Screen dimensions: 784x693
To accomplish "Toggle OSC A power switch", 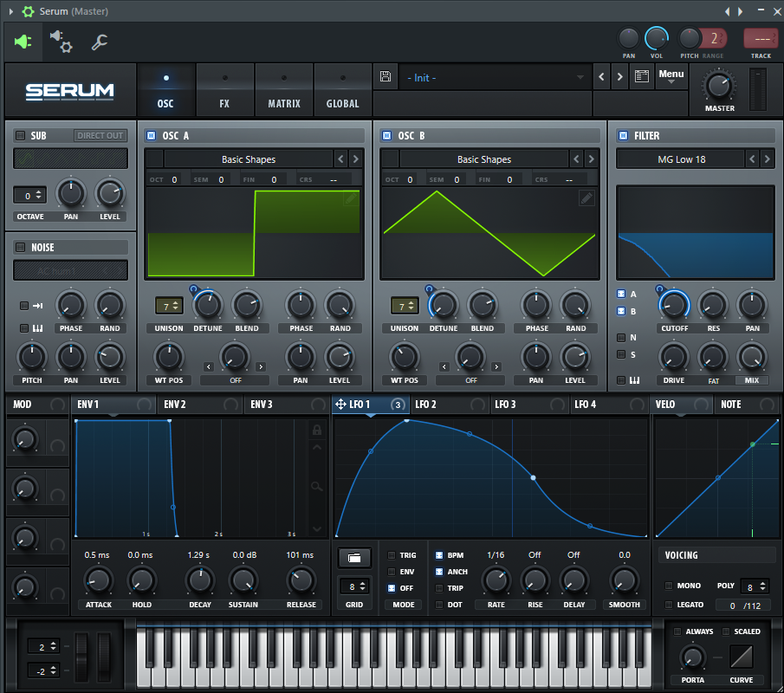I will (151, 135).
